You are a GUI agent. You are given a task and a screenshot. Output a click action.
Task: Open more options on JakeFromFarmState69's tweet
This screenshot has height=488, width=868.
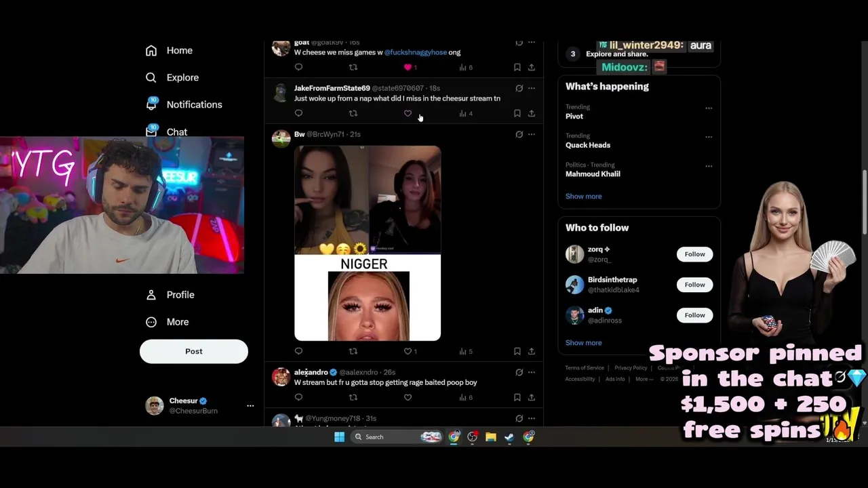tap(532, 88)
